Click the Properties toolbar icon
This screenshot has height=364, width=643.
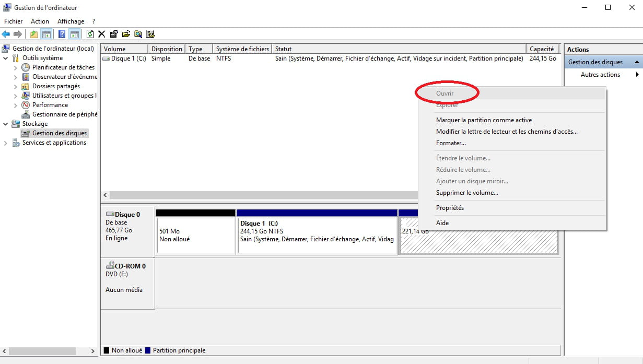click(114, 34)
